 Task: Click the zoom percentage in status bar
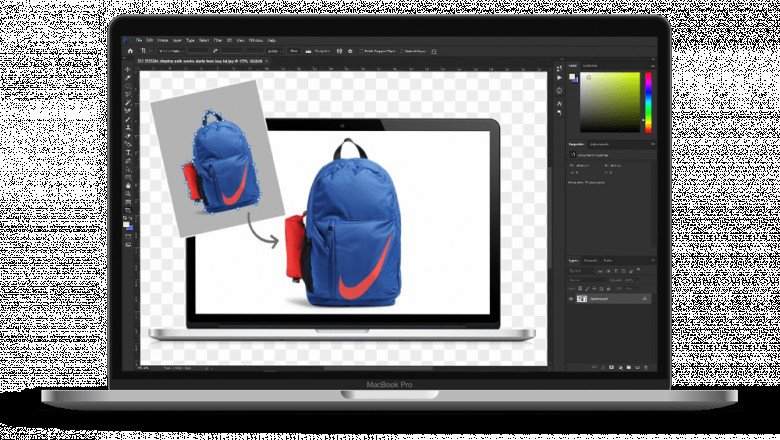point(143,368)
